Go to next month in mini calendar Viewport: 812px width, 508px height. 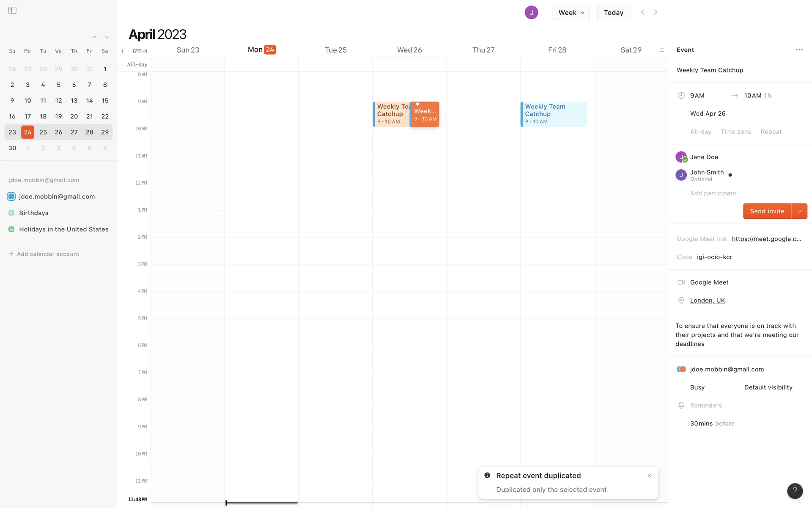(107, 38)
